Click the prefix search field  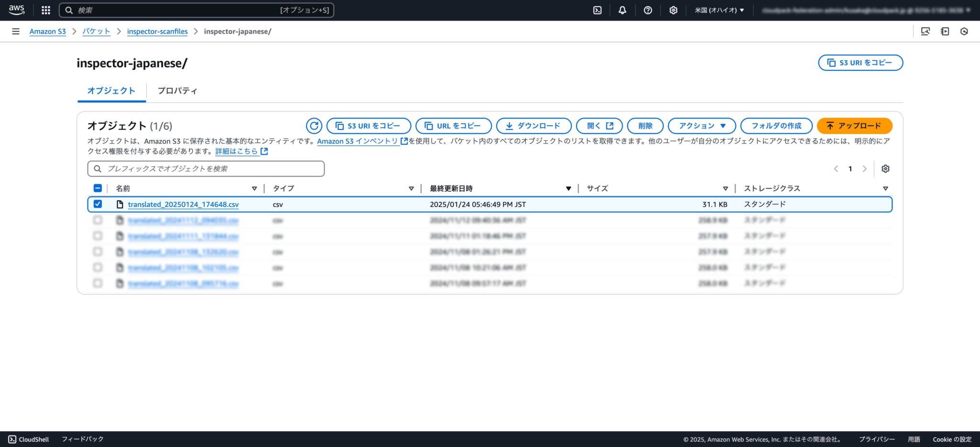[x=206, y=168]
